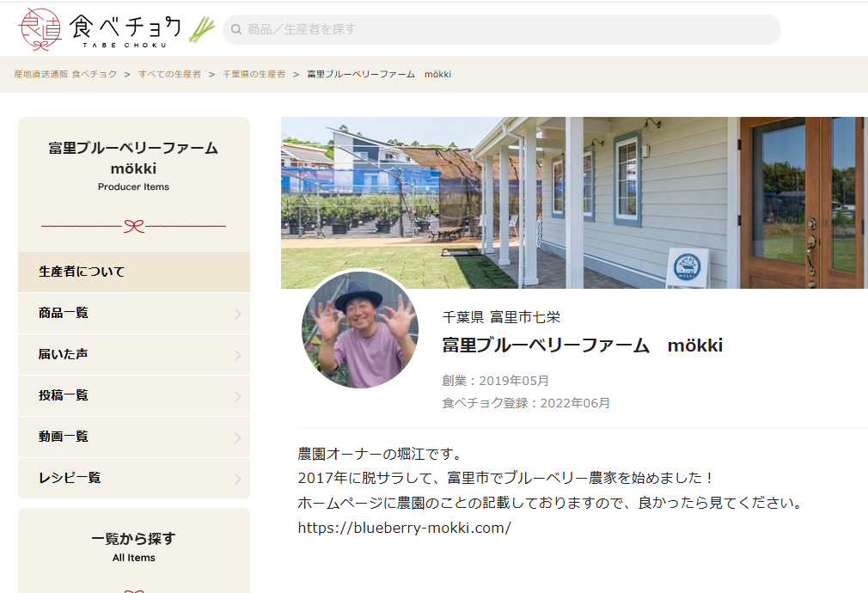This screenshot has height=593, width=868.
Task: Open レシピ一覧 in the sidebar menu
Action: click(x=70, y=478)
